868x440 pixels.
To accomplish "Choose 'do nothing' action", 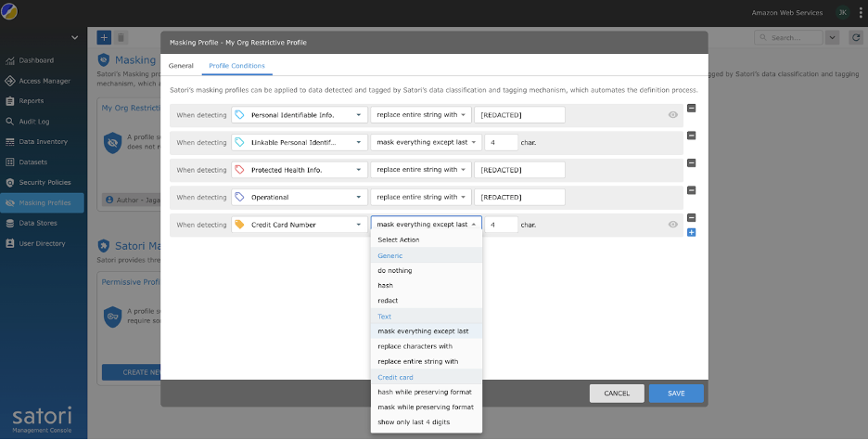I will (x=427, y=270).
